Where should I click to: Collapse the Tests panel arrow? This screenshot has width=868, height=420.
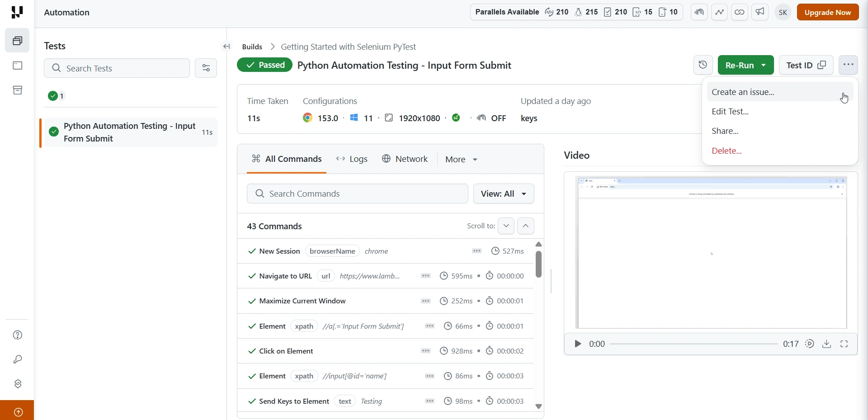[x=227, y=46]
